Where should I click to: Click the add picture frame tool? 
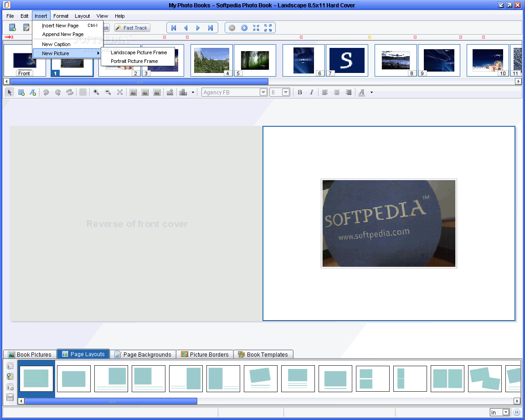pyautogui.click(x=21, y=93)
